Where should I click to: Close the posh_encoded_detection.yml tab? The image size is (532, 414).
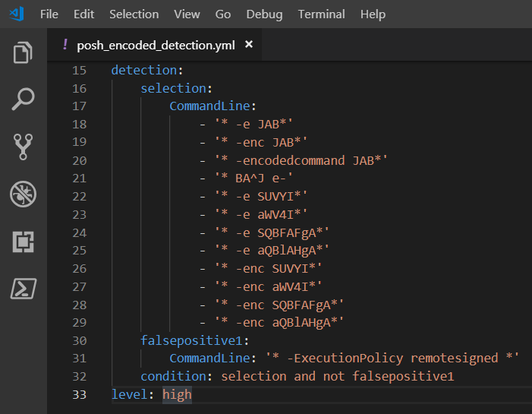click(x=249, y=45)
